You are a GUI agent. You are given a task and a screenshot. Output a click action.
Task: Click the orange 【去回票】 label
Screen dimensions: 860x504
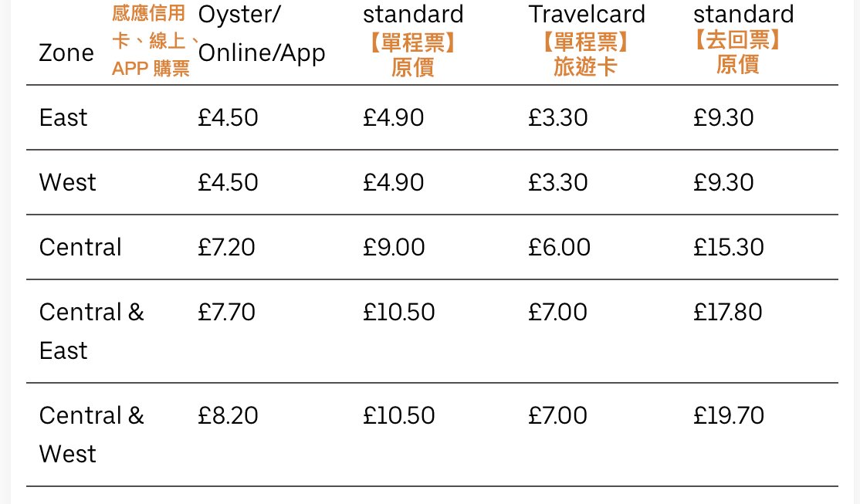point(737,39)
